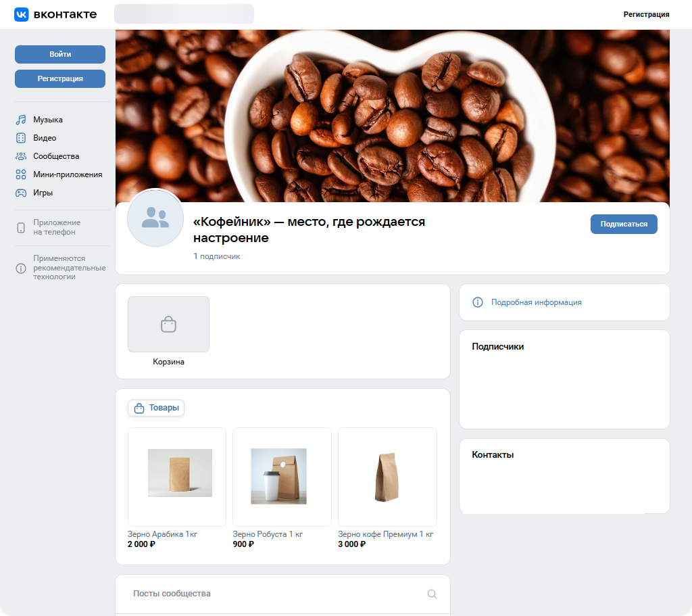Viewport: 692px width, 616px height.
Task: Click Применяются рекомендательные технологии text
Action: pyautogui.click(x=70, y=268)
